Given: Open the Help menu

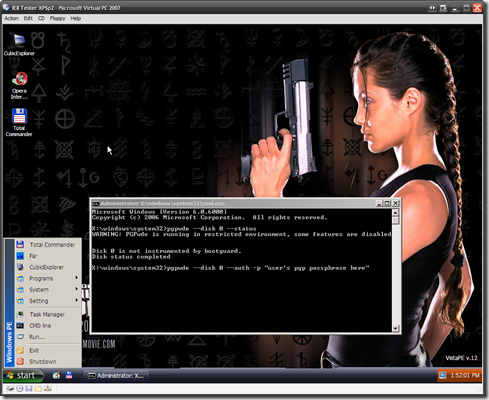Looking at the screenshot, I should click(76, 18).
